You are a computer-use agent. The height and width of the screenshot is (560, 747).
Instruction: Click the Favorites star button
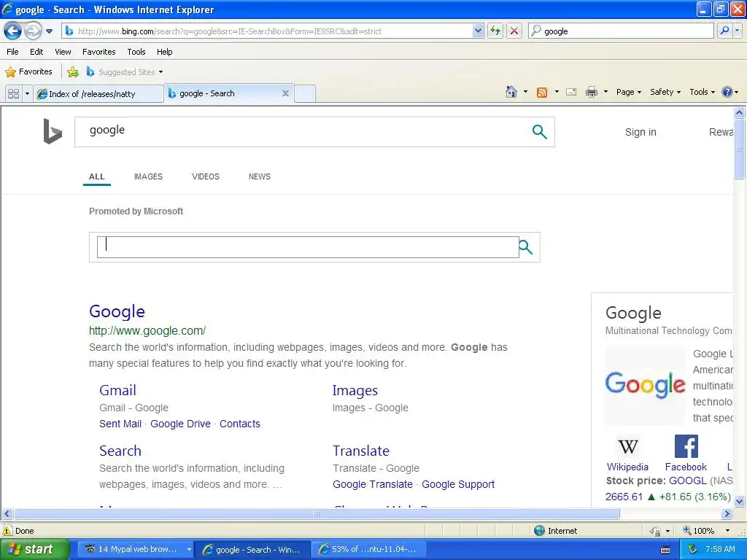[28, 72]
